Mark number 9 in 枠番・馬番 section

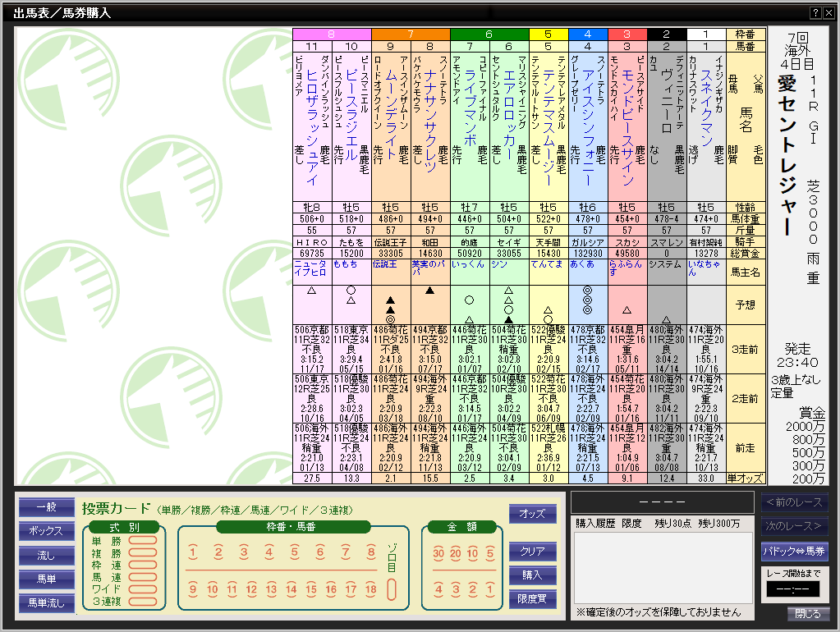pyautogui.click(x=193, y=589)
